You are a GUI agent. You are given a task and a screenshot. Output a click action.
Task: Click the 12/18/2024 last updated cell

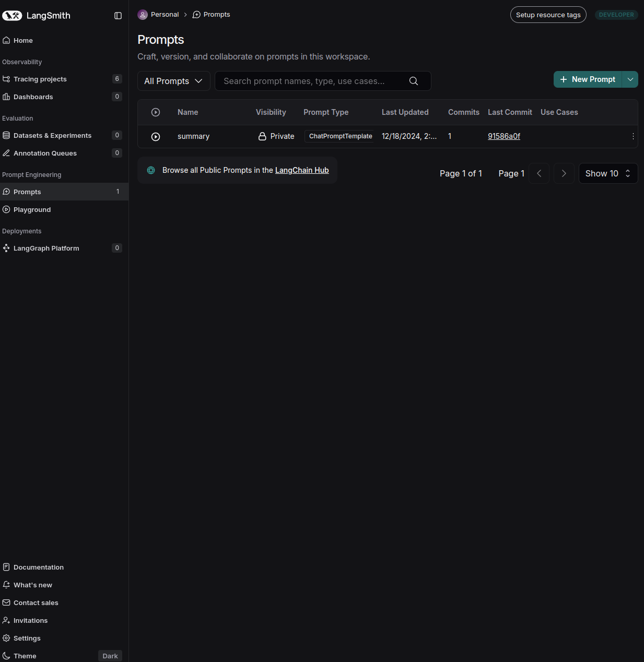pos(409,136)
